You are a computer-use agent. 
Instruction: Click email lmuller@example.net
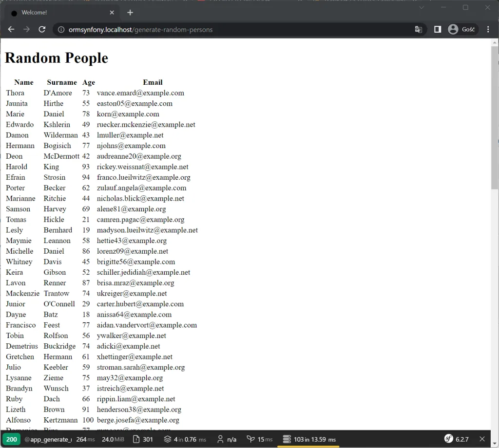(x=130, y=135)
